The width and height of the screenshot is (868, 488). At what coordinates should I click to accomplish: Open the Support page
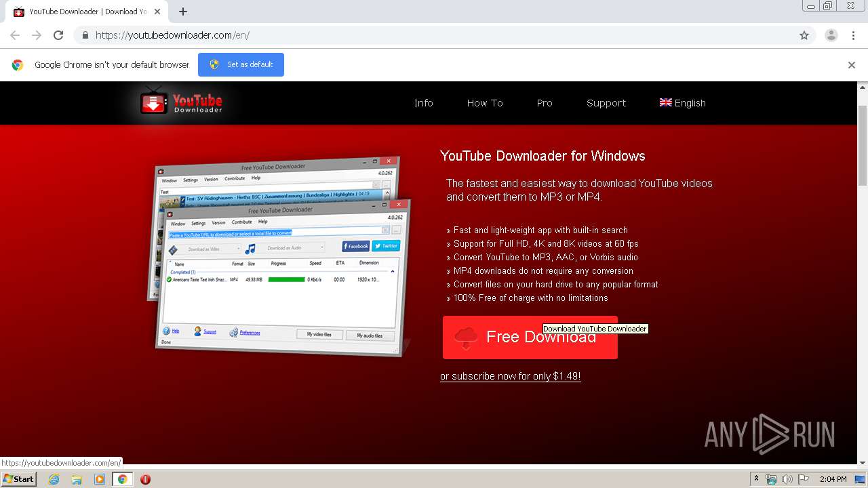click(606, 103)
